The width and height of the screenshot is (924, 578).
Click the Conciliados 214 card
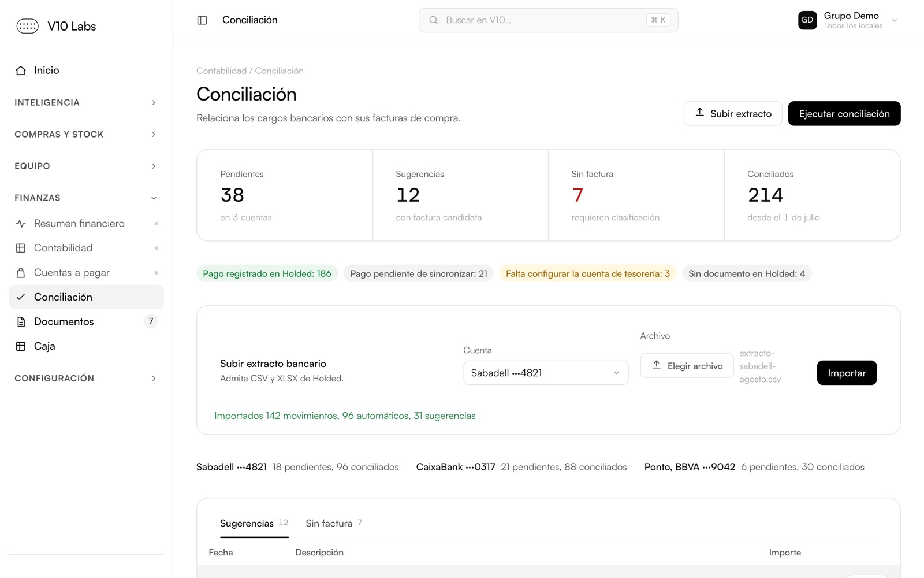pyautogui.click(x=812, y=195)
